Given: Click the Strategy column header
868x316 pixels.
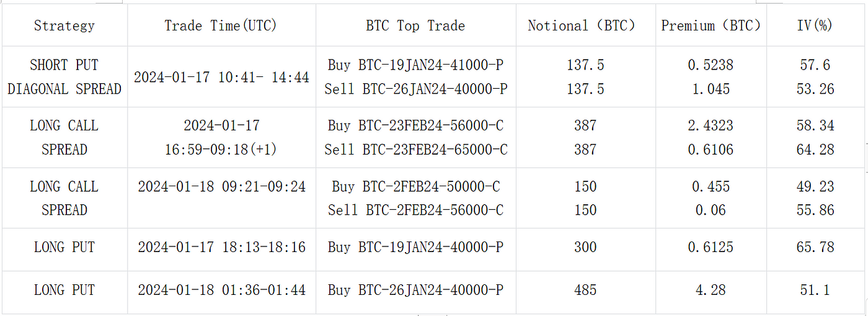Looking at the screenshot, I should [64, 25].
